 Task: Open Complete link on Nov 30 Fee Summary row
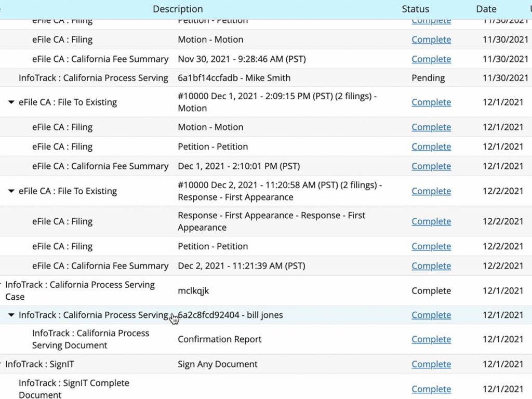click(x=431, y=59)
